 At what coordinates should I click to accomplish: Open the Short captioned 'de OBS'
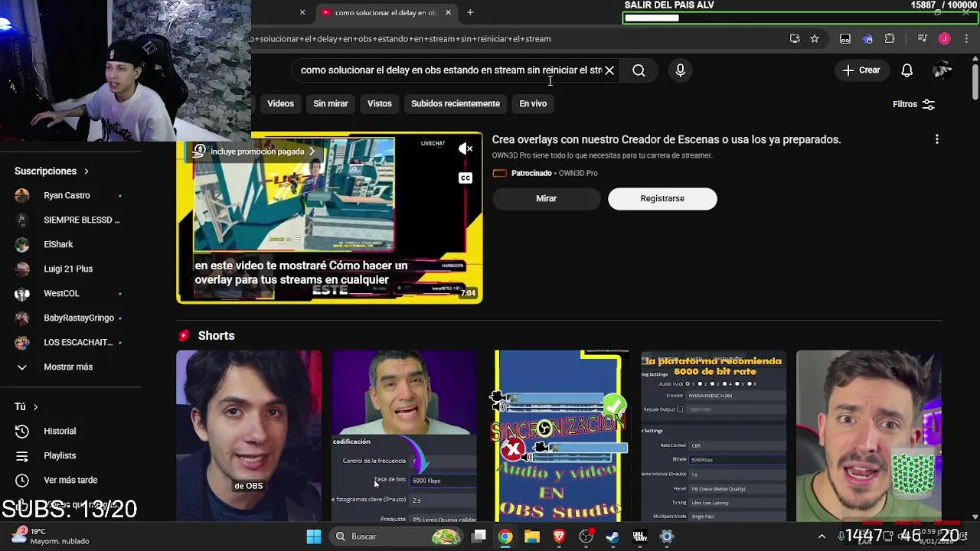249,436
